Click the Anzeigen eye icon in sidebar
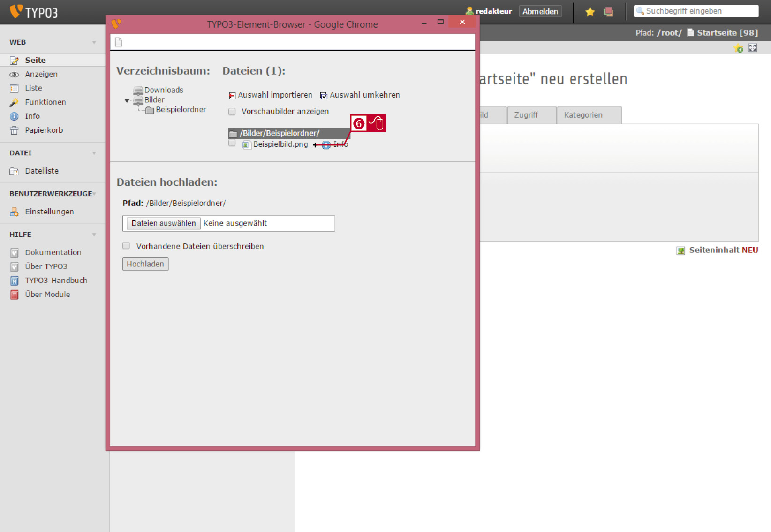771x532 pixels. [15, 74]
